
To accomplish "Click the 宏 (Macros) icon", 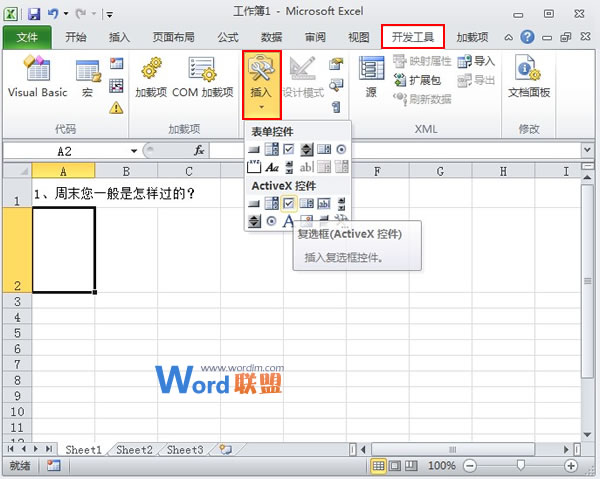I will pyautogui.click(x=89, y=79).
